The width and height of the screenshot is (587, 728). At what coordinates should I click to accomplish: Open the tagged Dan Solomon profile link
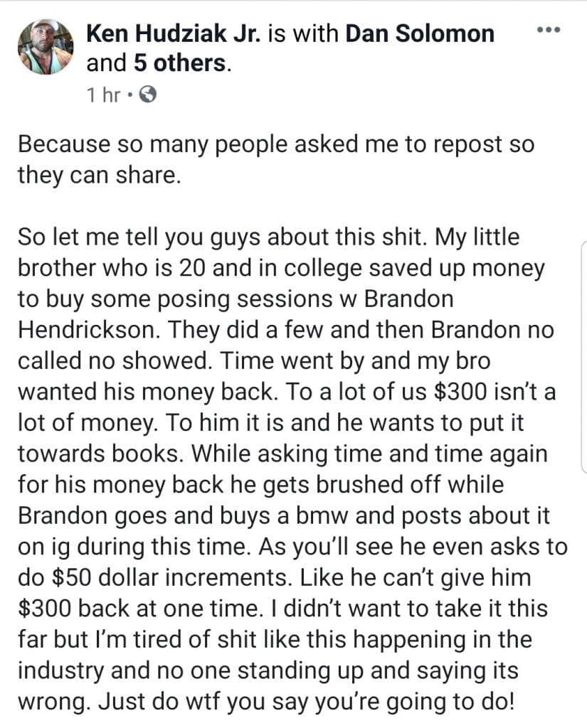(419, 33)
